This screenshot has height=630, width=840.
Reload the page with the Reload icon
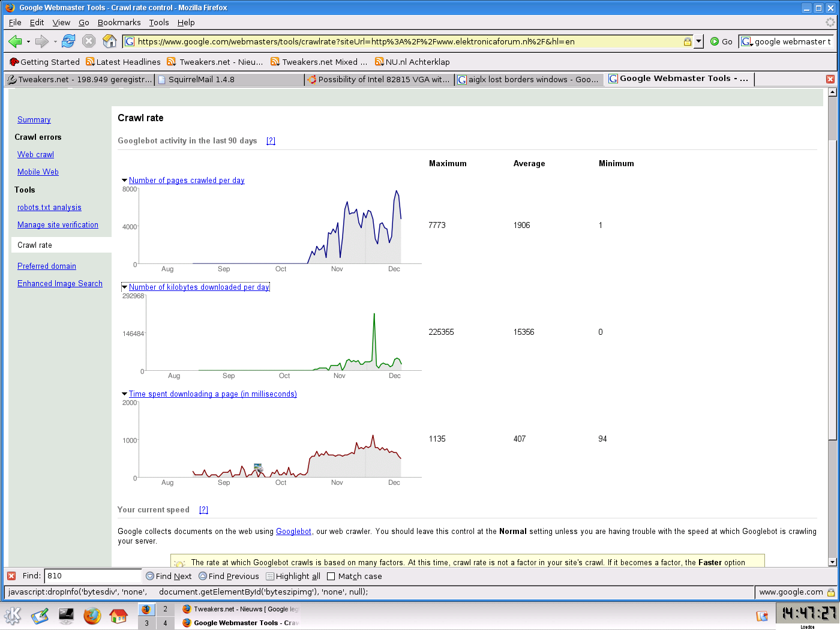68,41
